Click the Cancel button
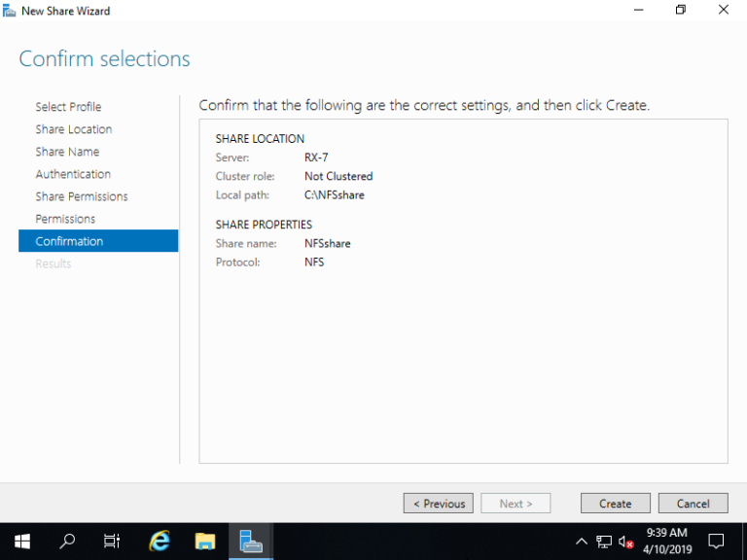 pyautogui.click(x=693, y=504)
